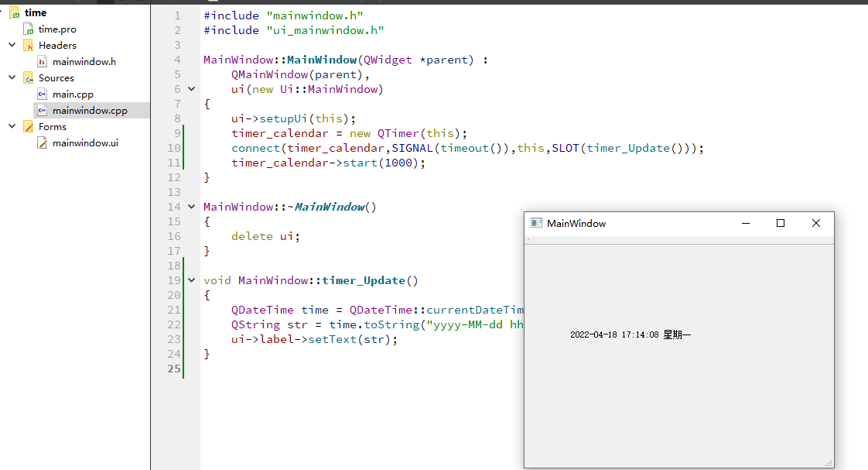Click the Headers folder icon
The height and width of the screenshot is (470, 868).
[x=28, y=46]
